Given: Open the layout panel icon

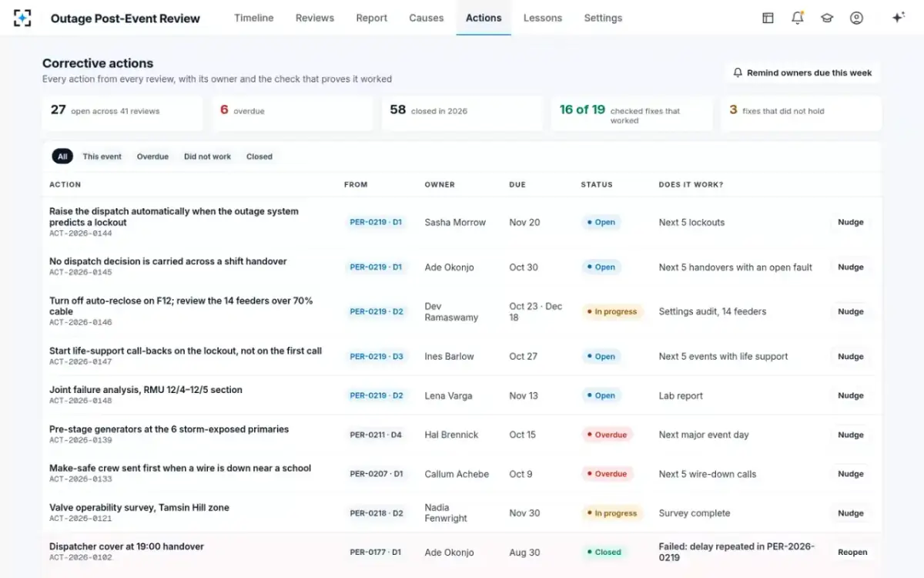Looking at the screenshot, I should (768, 18).
